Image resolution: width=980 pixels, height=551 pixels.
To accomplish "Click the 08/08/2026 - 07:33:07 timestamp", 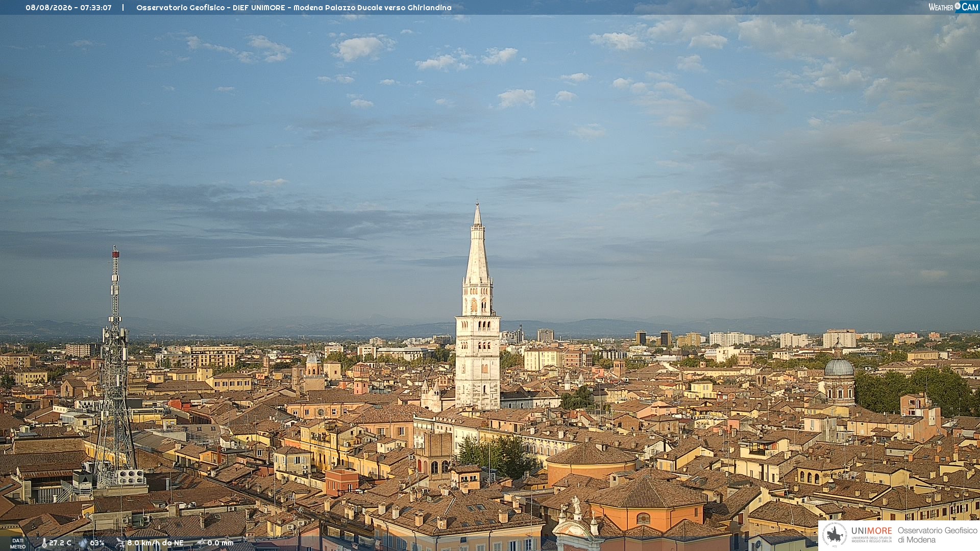I will [x=68, y=8].
